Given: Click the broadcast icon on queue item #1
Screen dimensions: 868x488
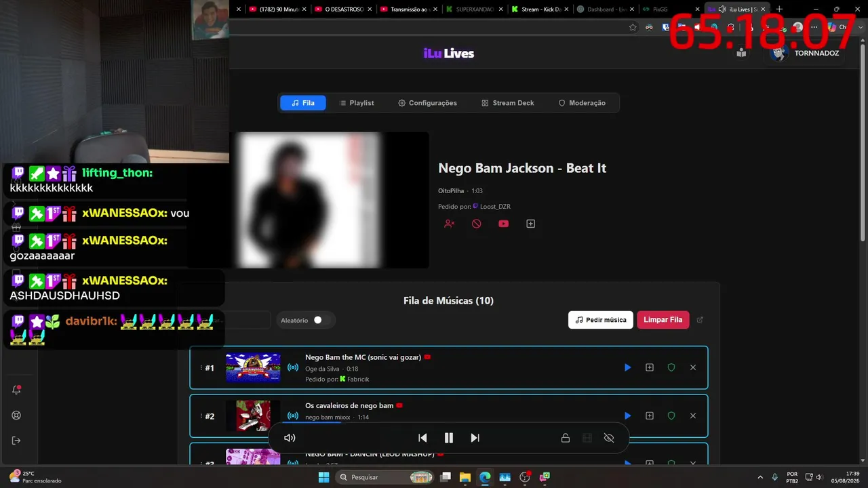Looking at the screenshot, I should (x=293, y=367).
